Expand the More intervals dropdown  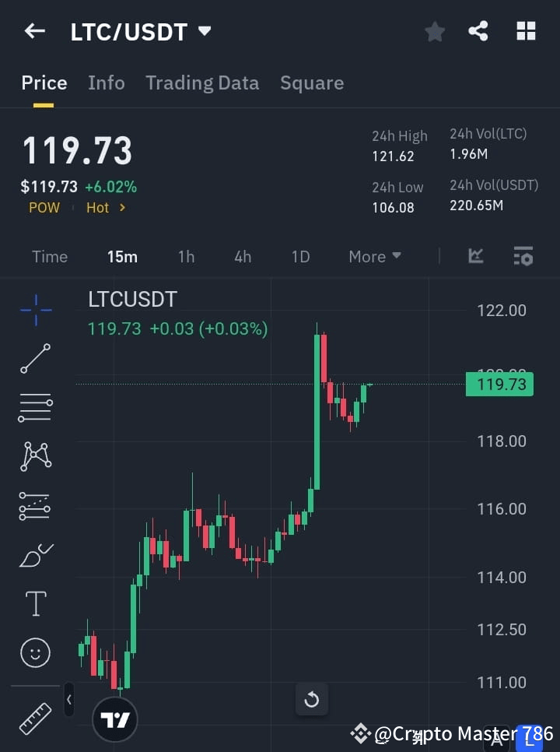tap(375, 257)
